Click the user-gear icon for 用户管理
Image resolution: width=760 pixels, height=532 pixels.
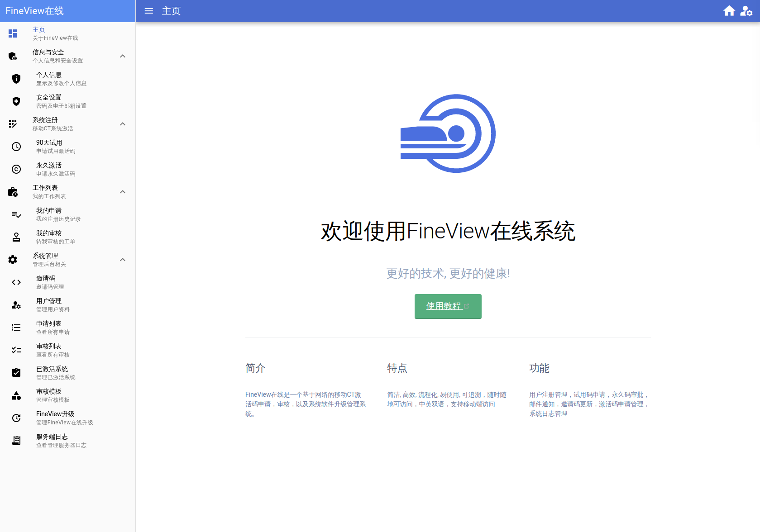[16, 305]
